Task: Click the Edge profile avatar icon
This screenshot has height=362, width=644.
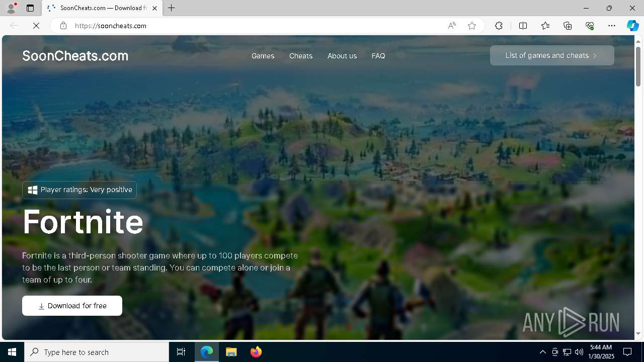Action: 11,8
